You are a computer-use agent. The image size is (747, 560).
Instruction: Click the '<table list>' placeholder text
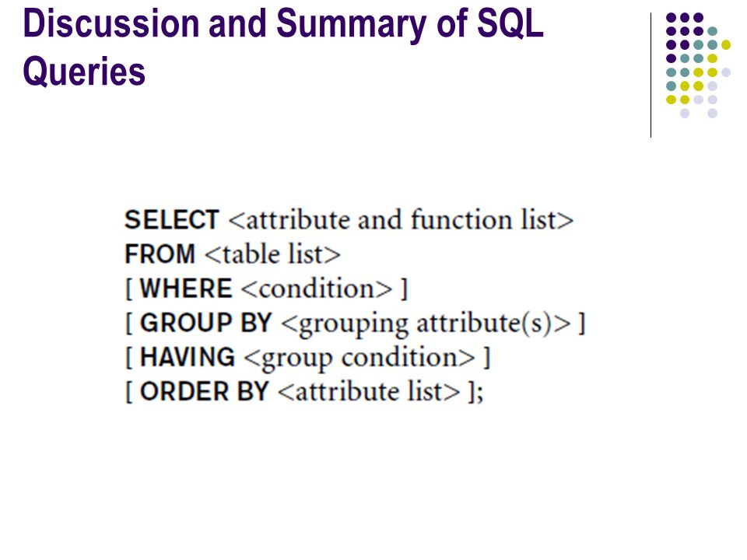[272, 254]
